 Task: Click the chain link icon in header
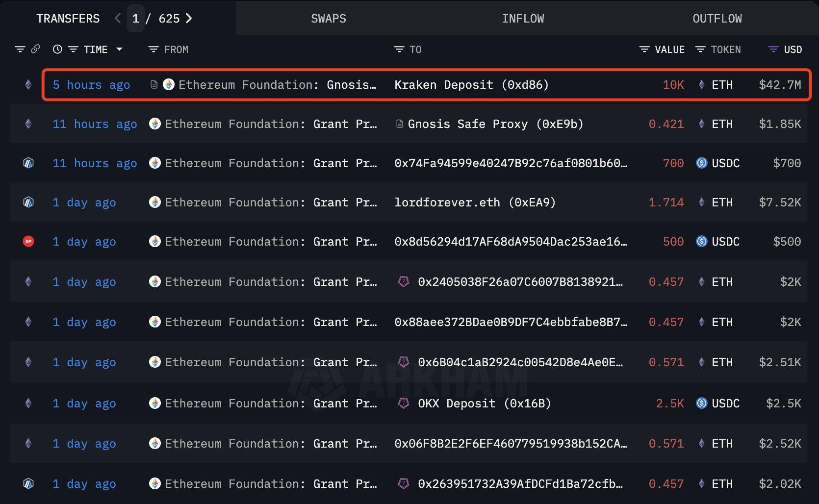35,49
